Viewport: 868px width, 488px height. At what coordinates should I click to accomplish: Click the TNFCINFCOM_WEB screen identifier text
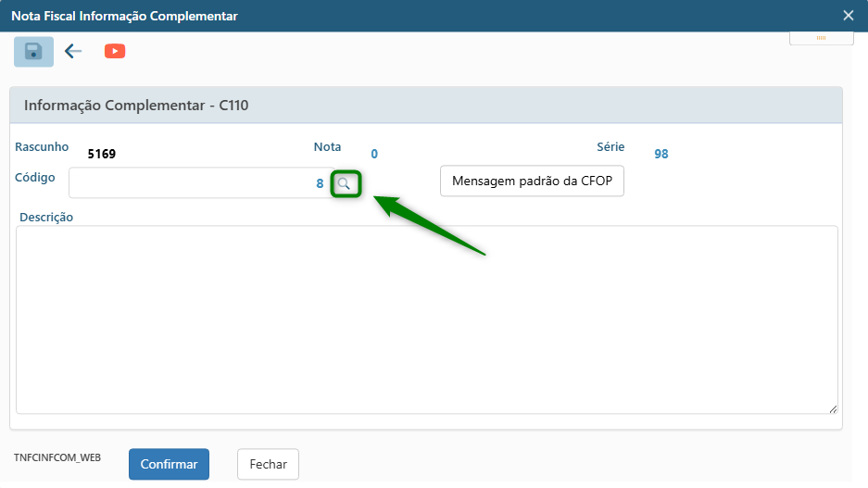[57, 457]
